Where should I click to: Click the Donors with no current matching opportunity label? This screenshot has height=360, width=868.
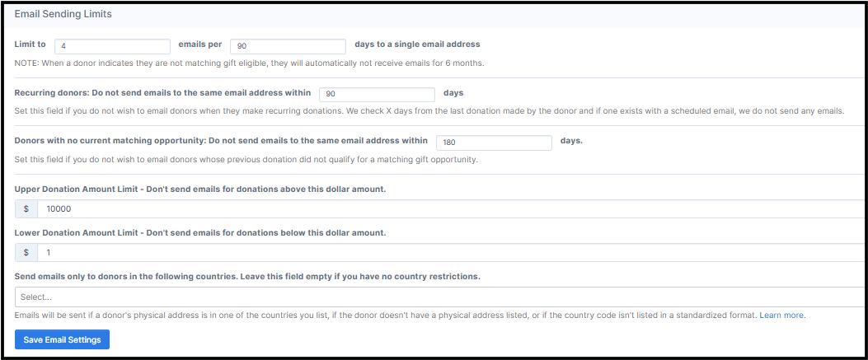(221, 141)
